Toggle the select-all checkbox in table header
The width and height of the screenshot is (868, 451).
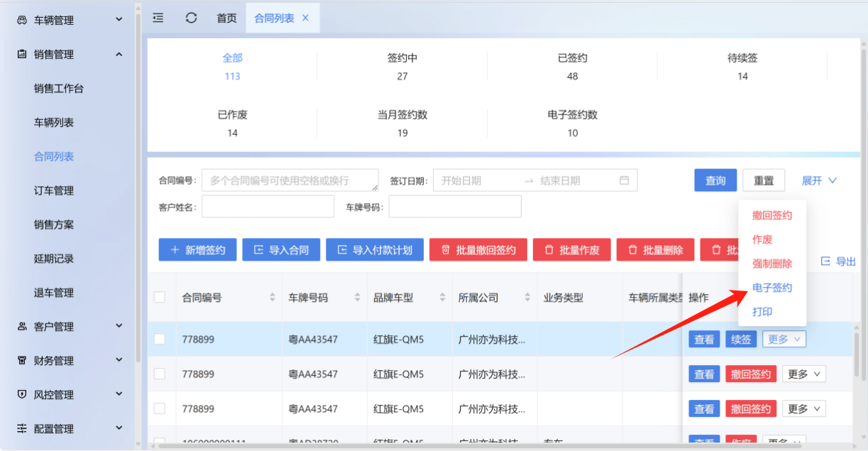[x=160, y=298]
